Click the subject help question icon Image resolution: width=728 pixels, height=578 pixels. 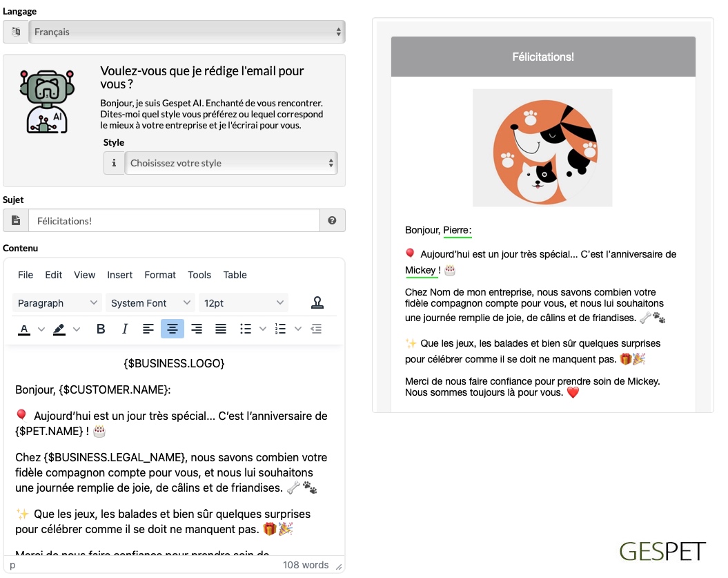click(332, 221)
